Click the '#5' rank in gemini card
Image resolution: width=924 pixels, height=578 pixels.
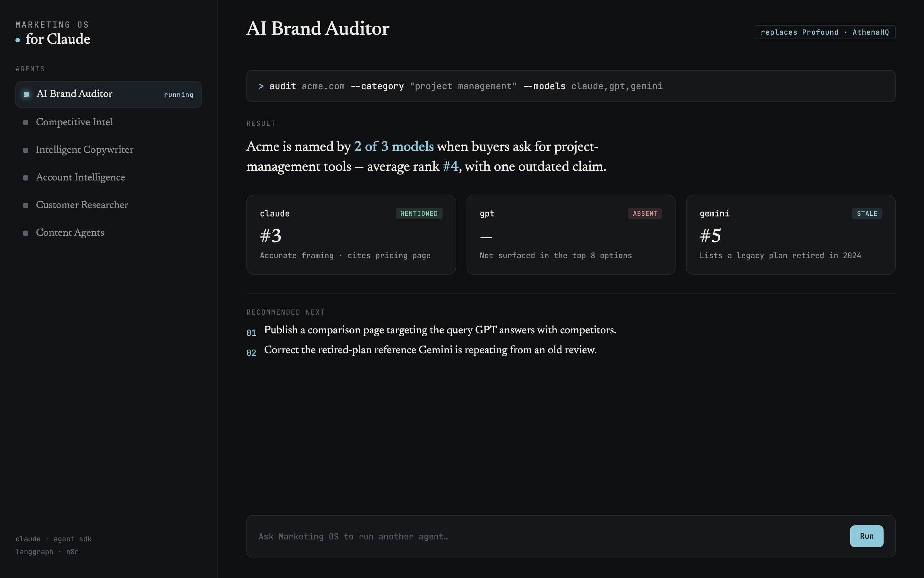pos(710,235)
